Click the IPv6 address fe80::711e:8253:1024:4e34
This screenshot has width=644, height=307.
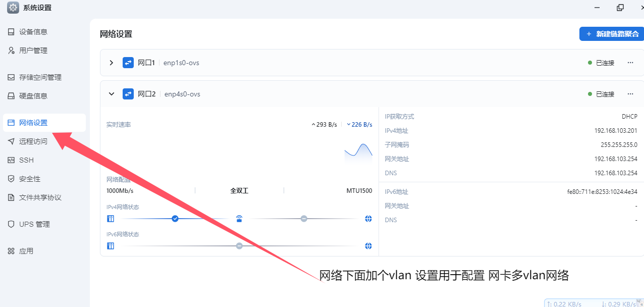602,192
